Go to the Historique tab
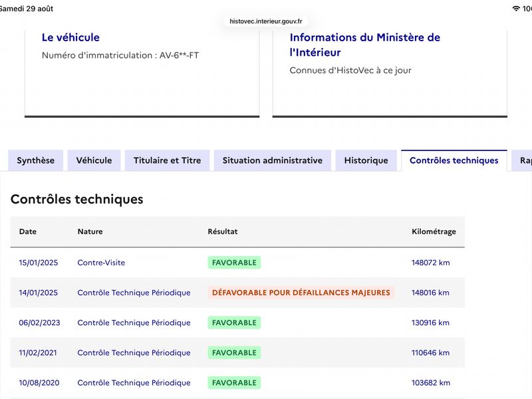The width and height of the screenshot is (532, 399). [366, 160]
